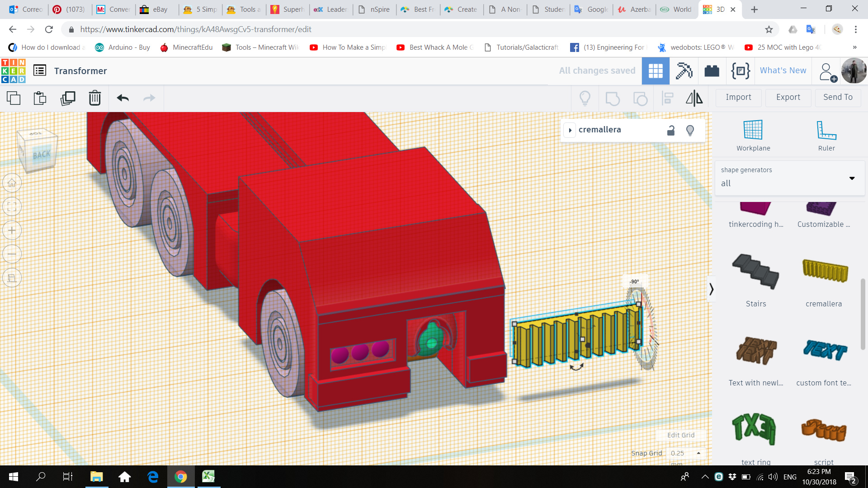This screenshot has width=868, height=488.
Task: Click the Align shapes icon
Action: (667, 98)
